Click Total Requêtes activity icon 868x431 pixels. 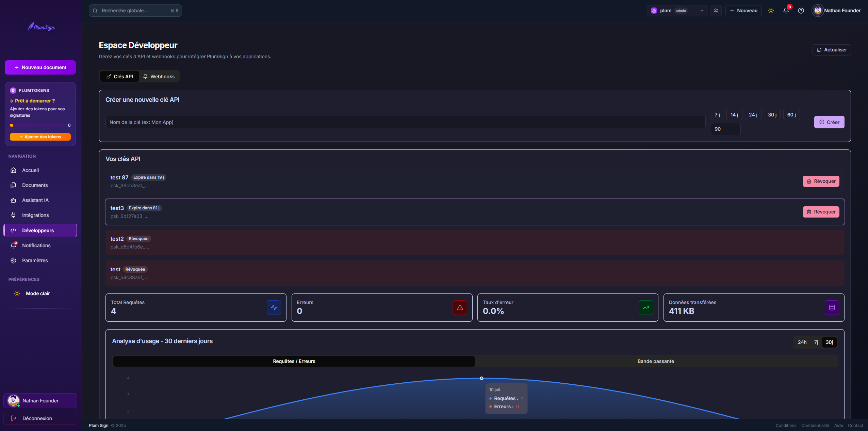pos(274,307)
